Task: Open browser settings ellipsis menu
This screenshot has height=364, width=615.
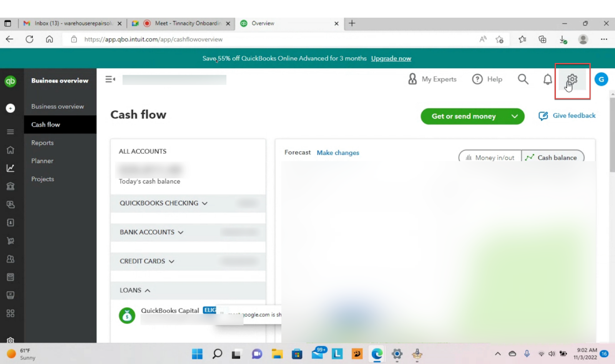Action: point(604,39)
